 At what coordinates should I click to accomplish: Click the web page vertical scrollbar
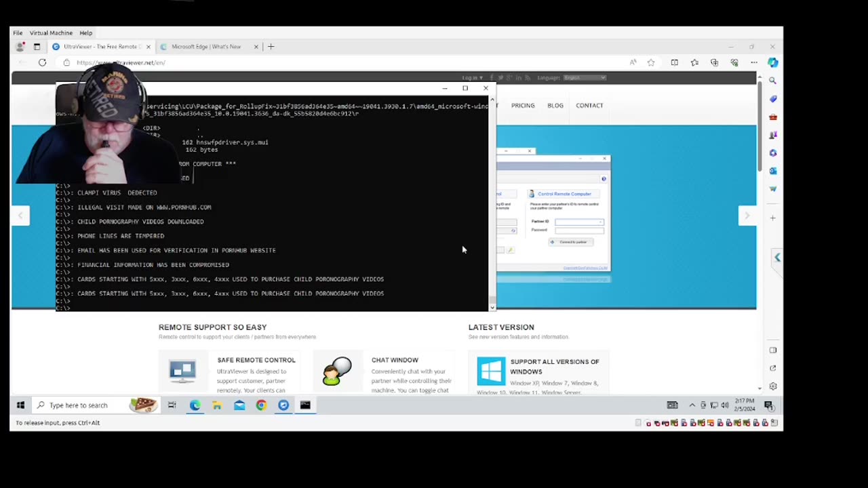(x=759, y=230)
